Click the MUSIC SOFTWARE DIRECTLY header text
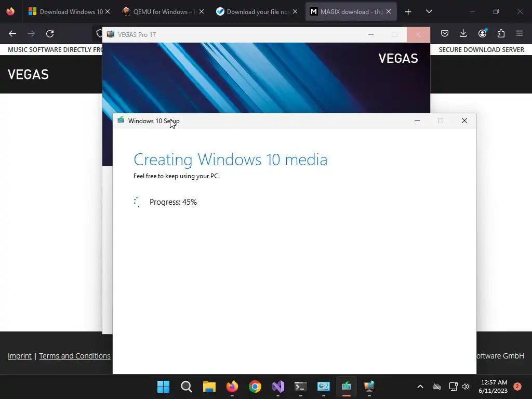The height and width of the screenshot is (399, 532). tap(55, 49)
